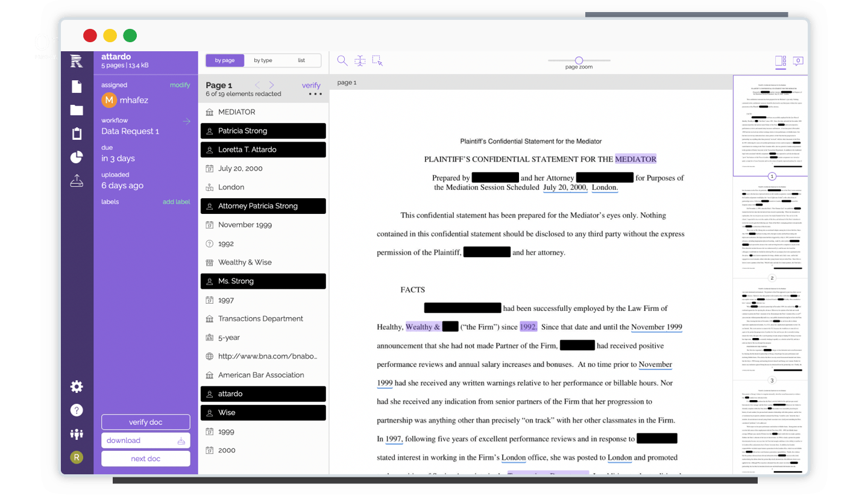Select the text selection redaction tool
The height and width of the screenshot is (496, 868).
(x=360, y=60)
